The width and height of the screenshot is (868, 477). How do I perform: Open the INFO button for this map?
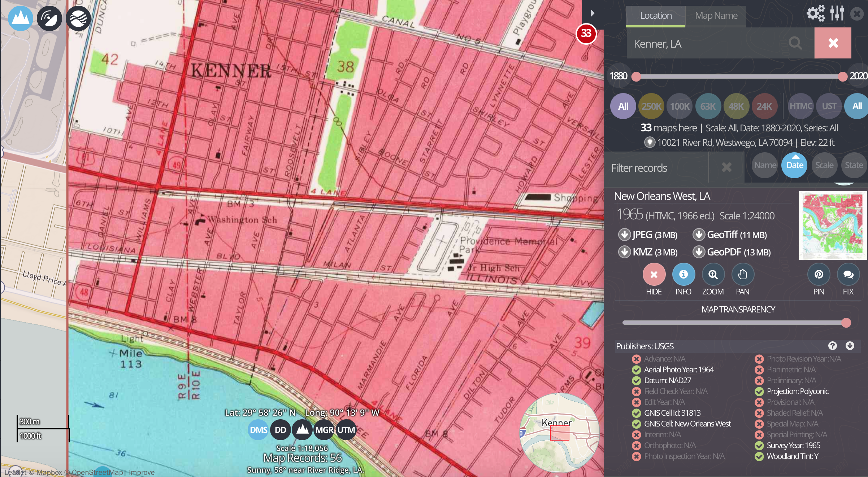(x=683, y=275)
